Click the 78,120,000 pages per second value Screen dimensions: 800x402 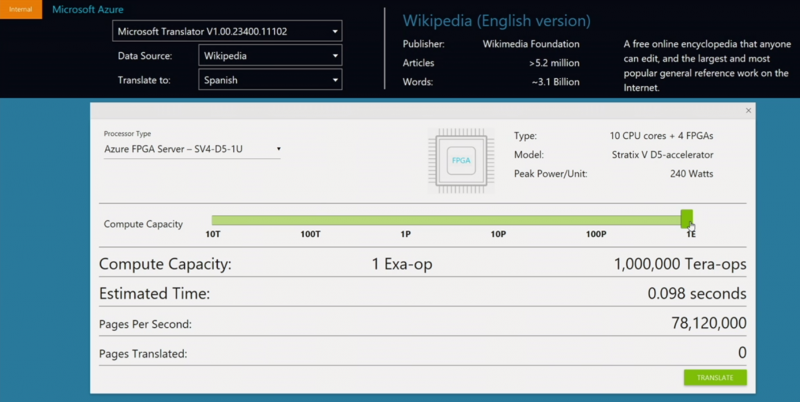coord(709,323)
